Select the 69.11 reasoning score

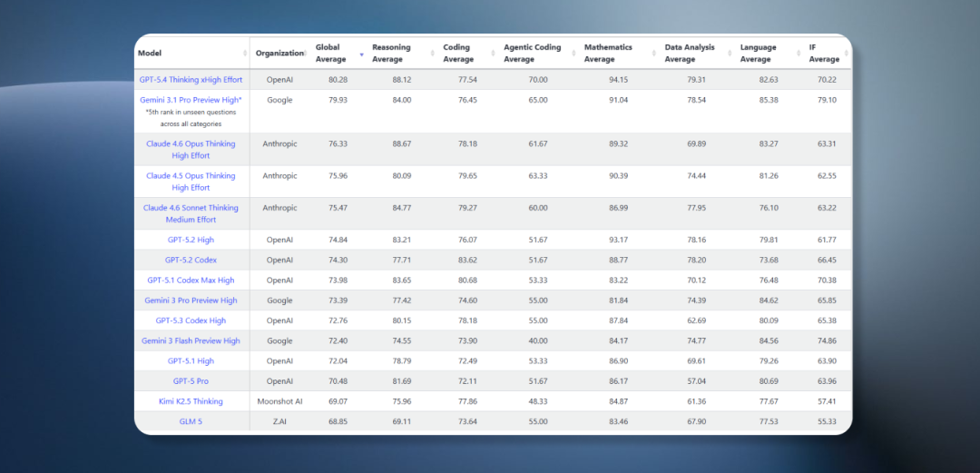pyautogui.click(x=402, y=421)
